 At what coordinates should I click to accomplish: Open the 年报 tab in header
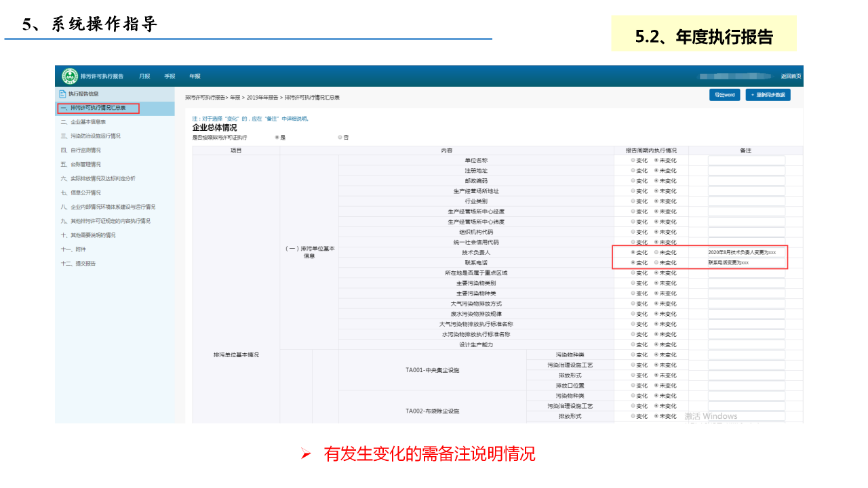coord(195,77)
